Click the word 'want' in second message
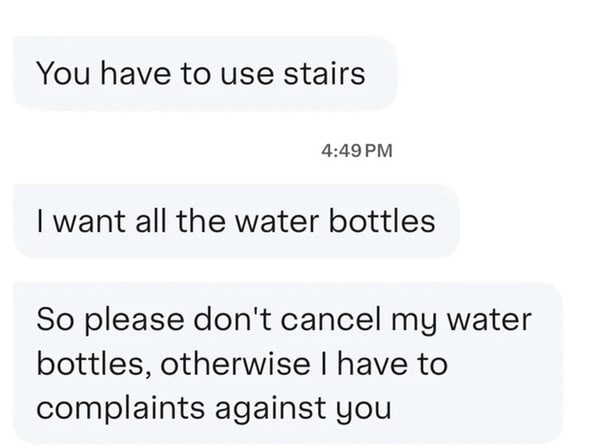Viewport: 599px width, 448px height. [x=89, y=221]
